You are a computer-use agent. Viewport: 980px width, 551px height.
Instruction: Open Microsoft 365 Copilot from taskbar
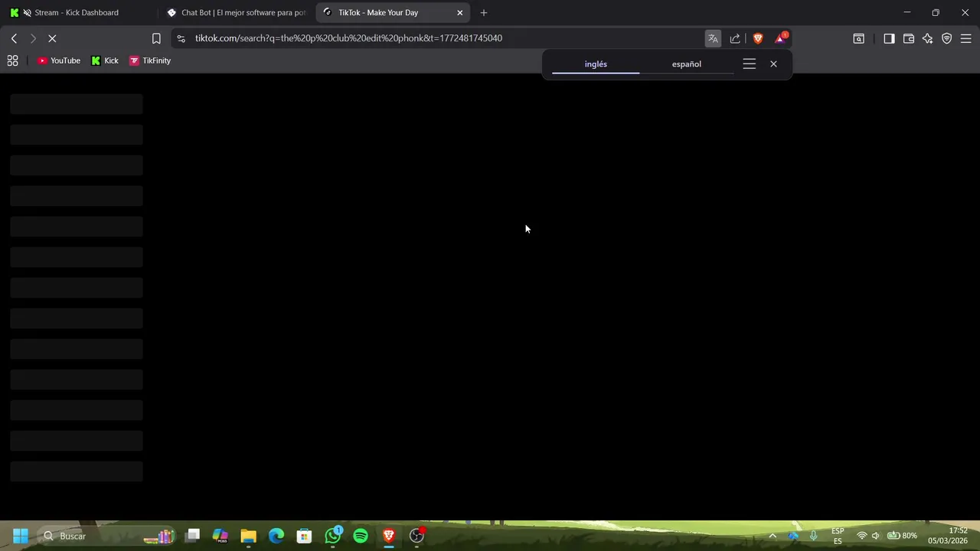coord(220,536)
